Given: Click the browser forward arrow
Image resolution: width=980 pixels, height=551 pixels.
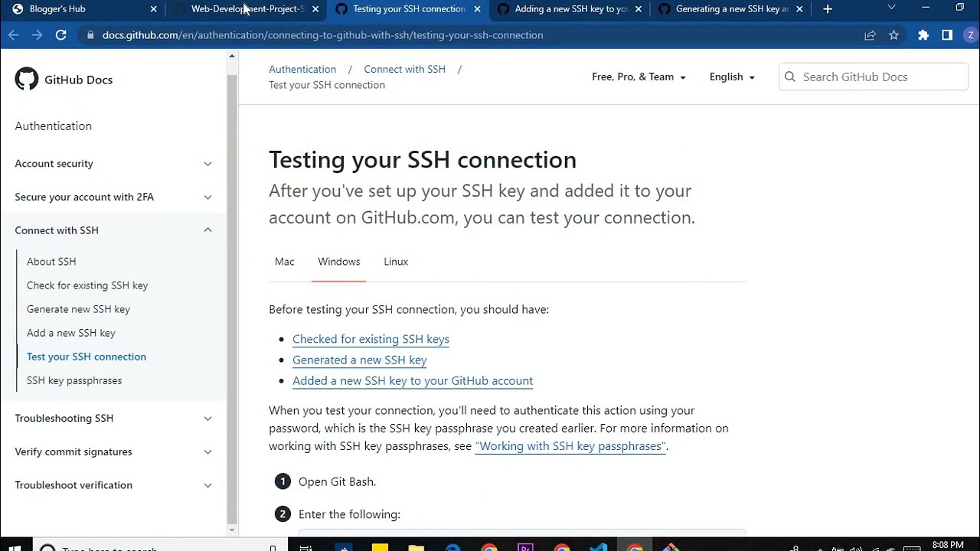Looking at the screenshot, I should 37,35.
